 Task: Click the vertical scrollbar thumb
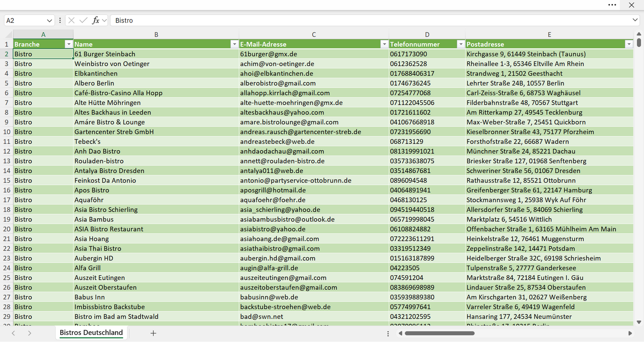pyautogui.click(x=639, y=43)
